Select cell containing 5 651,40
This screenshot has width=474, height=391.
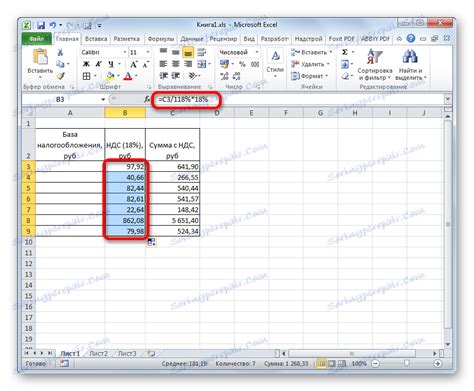(173, 220)
